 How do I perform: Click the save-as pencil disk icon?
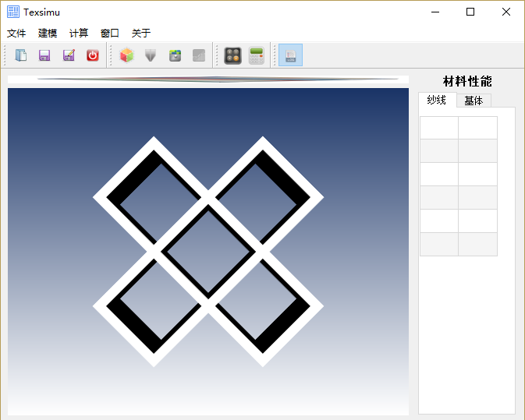tap(69, 55)
